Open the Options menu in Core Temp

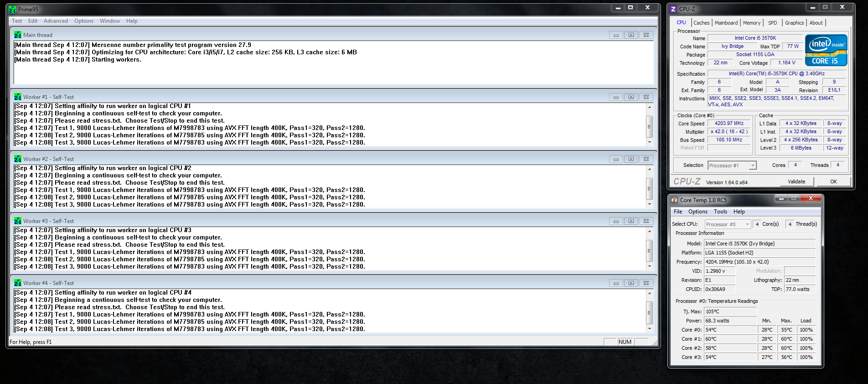[697, 212]
